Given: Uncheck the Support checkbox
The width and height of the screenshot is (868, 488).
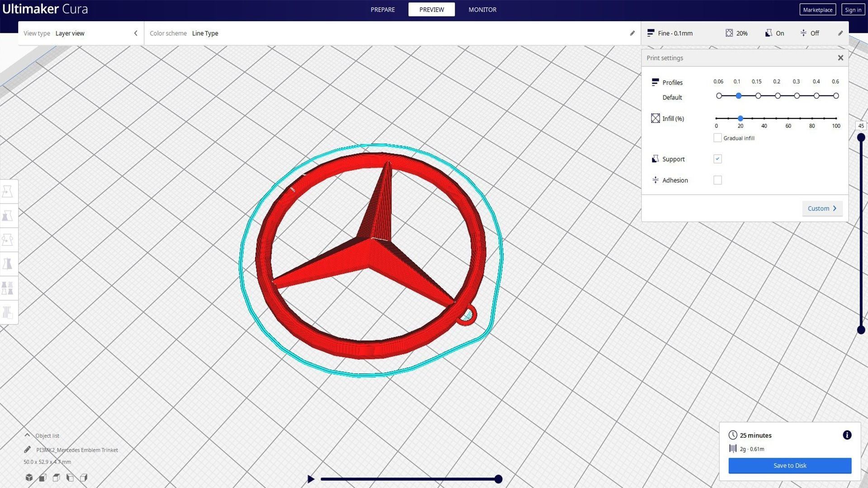Looking at the screenshot, I should pos(717,159).
